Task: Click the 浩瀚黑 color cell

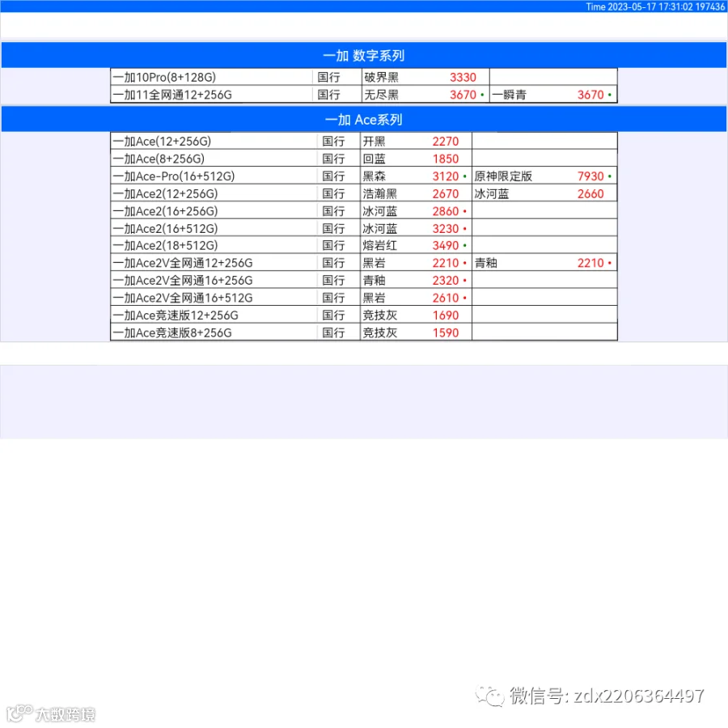Action: coord(380,193)
